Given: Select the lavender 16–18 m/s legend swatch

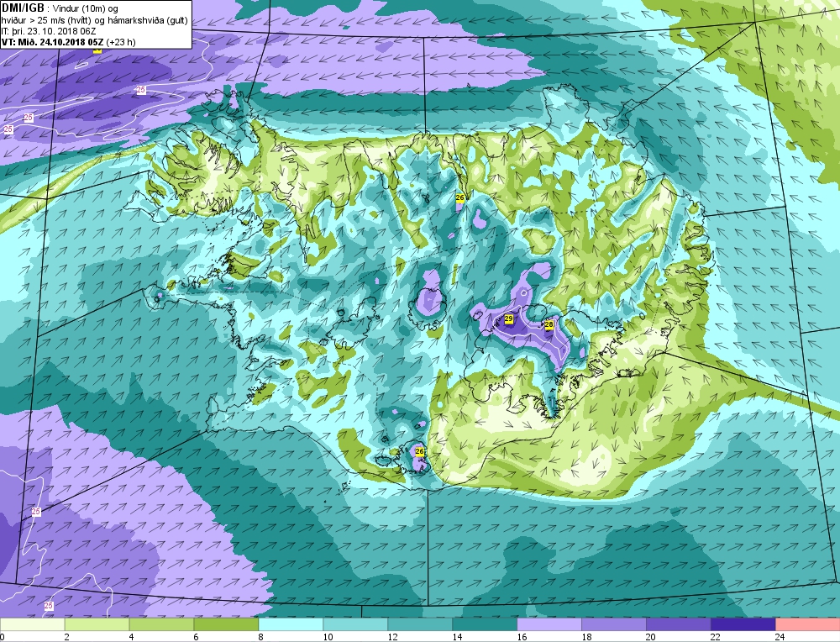Looking at the screenshot, I should pos(549,624).
